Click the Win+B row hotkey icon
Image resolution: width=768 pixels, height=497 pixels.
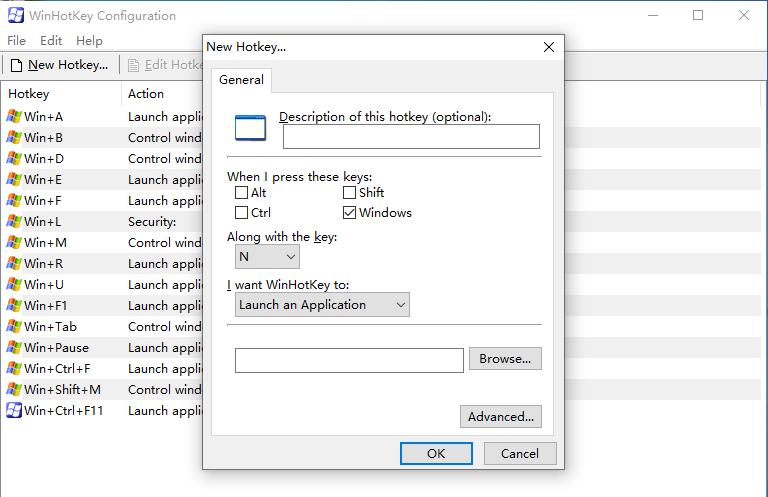coord(14,138)
